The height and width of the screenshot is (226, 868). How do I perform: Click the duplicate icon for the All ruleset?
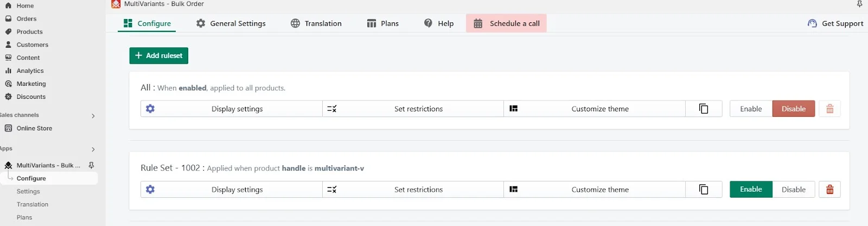pyautogui.click(x=704, y=109)
